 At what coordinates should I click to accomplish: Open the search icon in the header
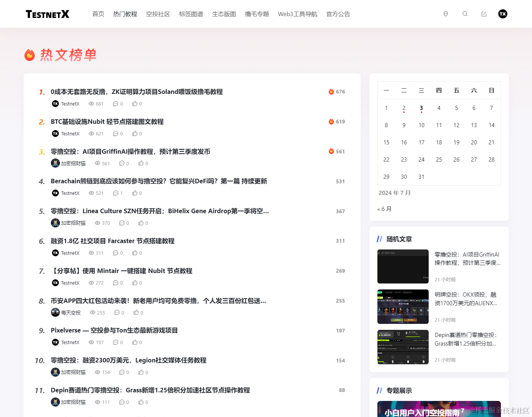click(465, 13)
